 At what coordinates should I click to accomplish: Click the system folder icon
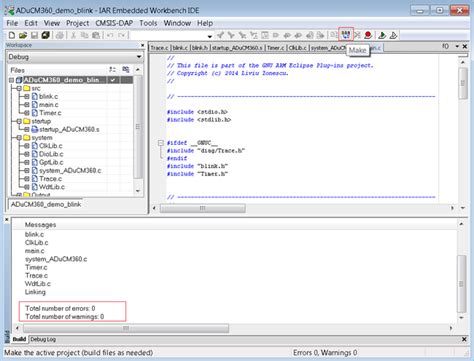pos(27,138)
